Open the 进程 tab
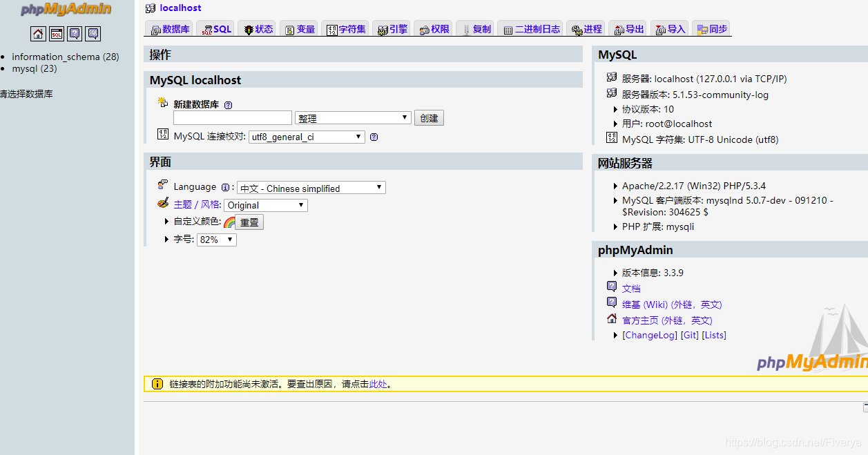The width and height of the screenshot is (868, 455). [x=586, y=29]
